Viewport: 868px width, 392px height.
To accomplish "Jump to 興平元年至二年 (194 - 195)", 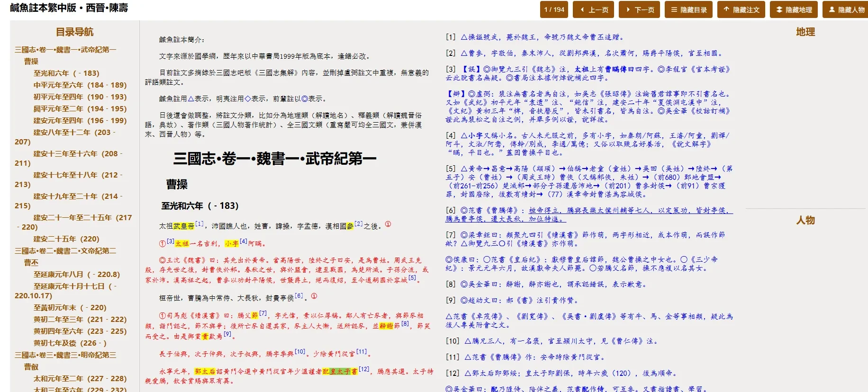I will click(80, 109).
